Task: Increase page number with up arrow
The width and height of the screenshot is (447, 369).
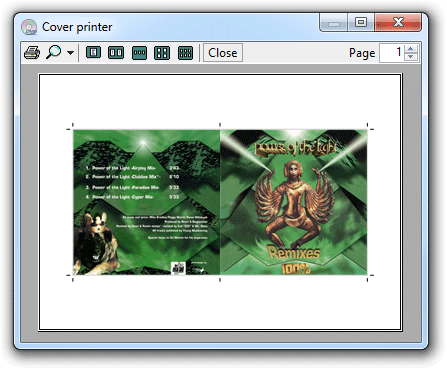Action: tap(411, 49)
